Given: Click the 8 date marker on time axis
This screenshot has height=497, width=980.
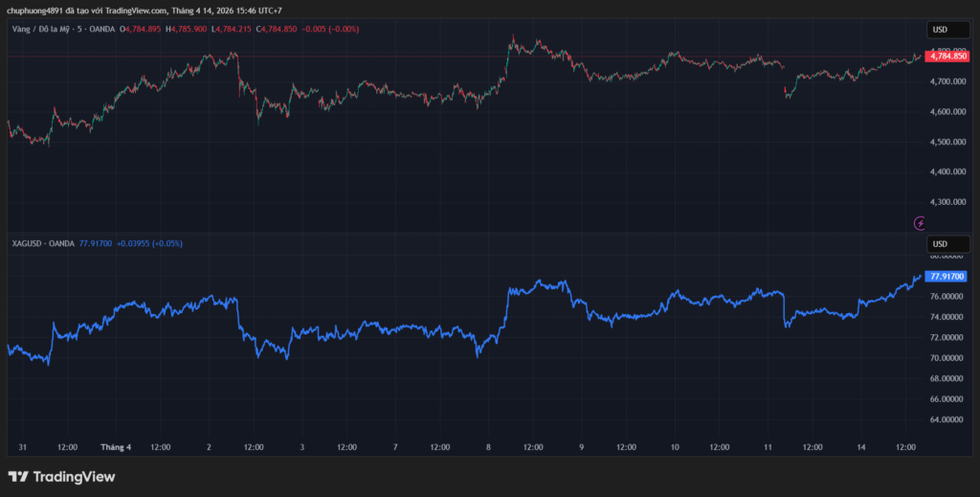Looking at the screenshot, I should pos(488,446).
